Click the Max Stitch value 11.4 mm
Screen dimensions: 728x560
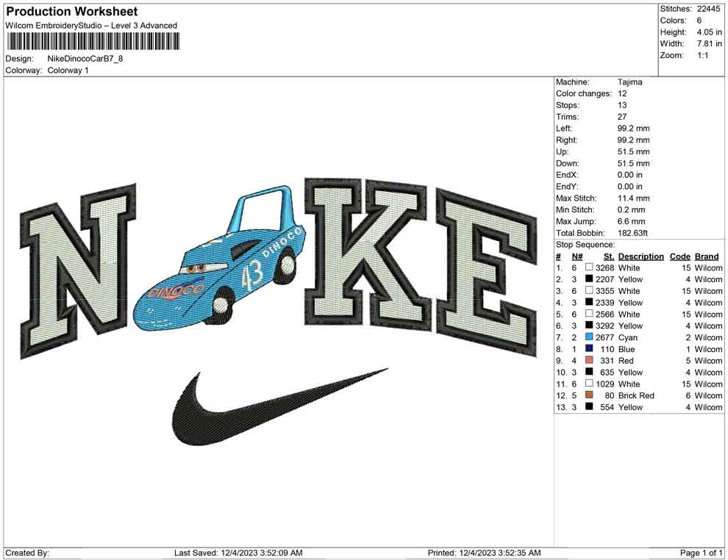[x=633, y=198]
